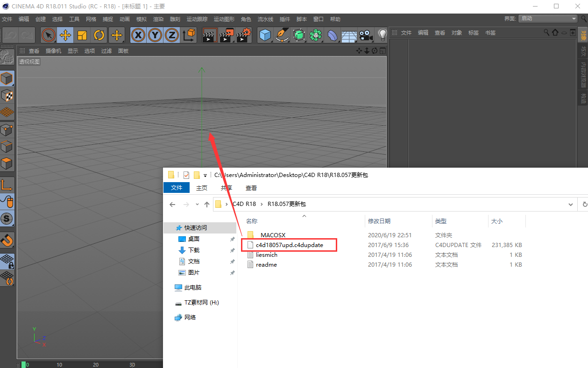Viewport: 588px width, 368px height.
Task: Open the 插件 menu
Action: pos(285,19)
